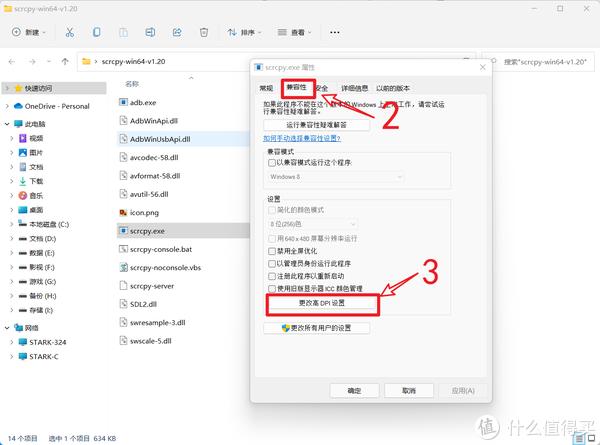This screenshot has width=600, height=445.
Task: Switch to details list view icon
Action: pyautogui.click(x=579, y=438)
